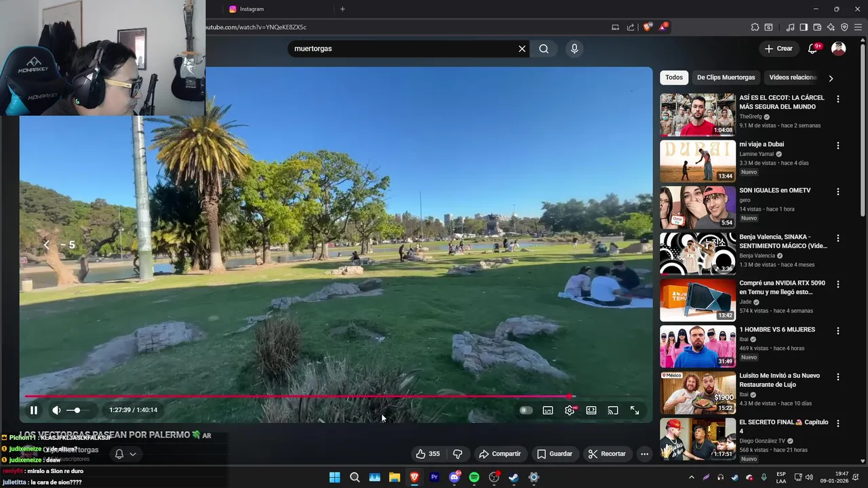Viewport: 868px width, 488px height.
Task: Open the account avatar menu
Action: point(839,49)
